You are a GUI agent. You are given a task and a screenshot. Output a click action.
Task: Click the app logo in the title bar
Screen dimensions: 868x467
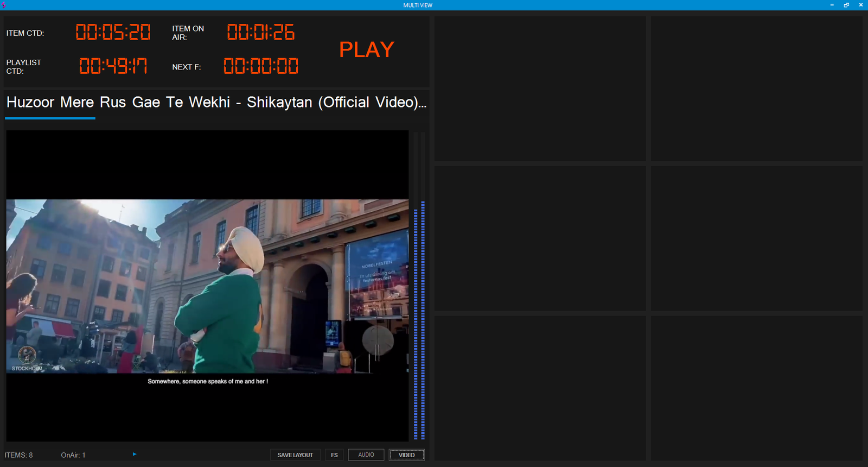coord(4,5)
